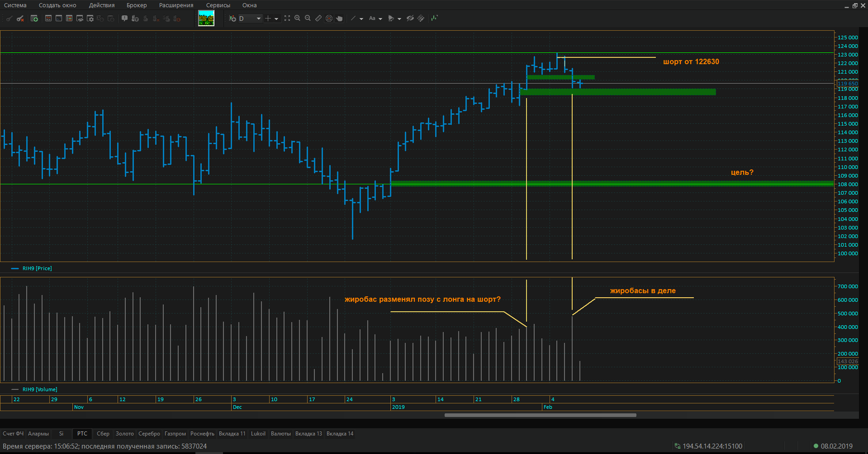This screenshot has width=868, height=454.
Task: Click the 'жиробасы в деле' annotation text
Action: (643, 291)
